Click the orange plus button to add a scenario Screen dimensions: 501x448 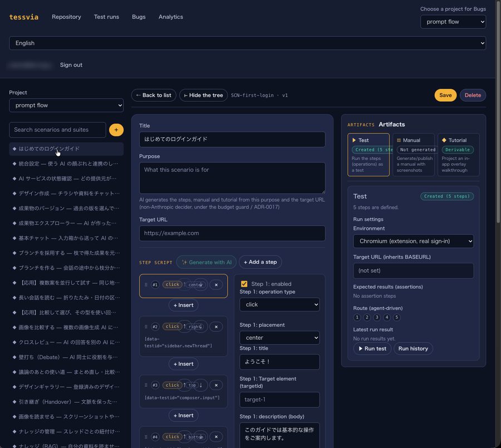point(116,130)
